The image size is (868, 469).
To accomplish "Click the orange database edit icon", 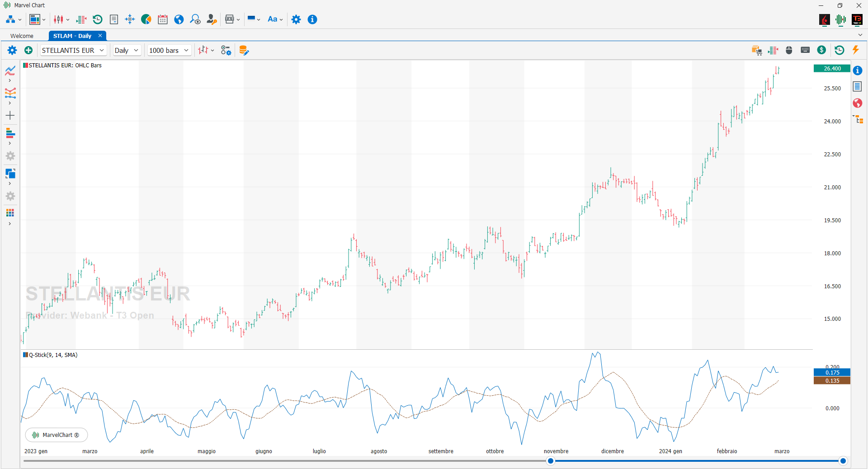I will (x=244, y=50).
